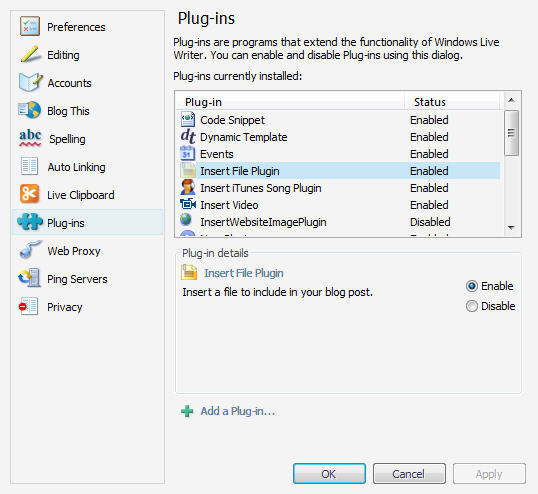
Task: Click the Ping Servers icon
Action: click(x=30, y=278)
